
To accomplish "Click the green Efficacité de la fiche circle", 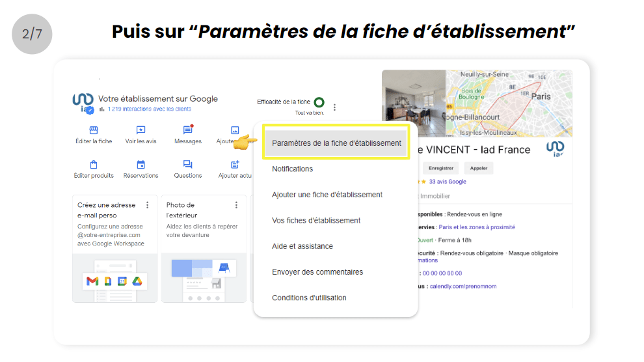I will tap(319, 102).
